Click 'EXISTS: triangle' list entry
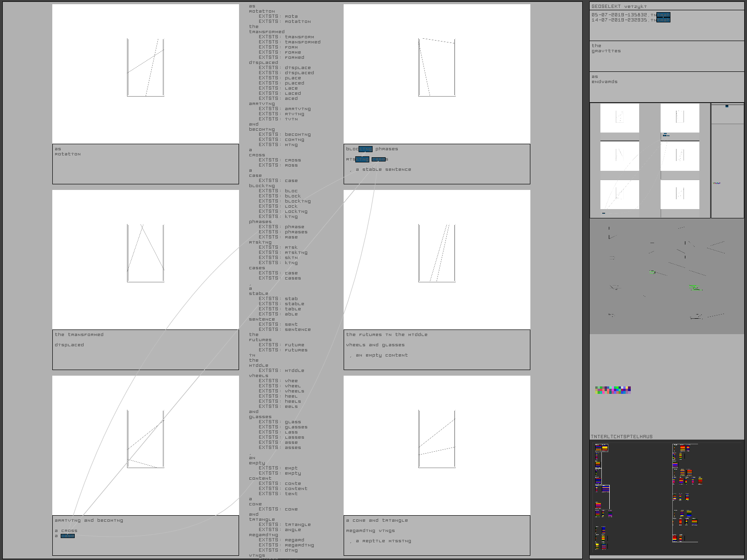This screenshot has height=560, width=747. [x=284, y=525]
